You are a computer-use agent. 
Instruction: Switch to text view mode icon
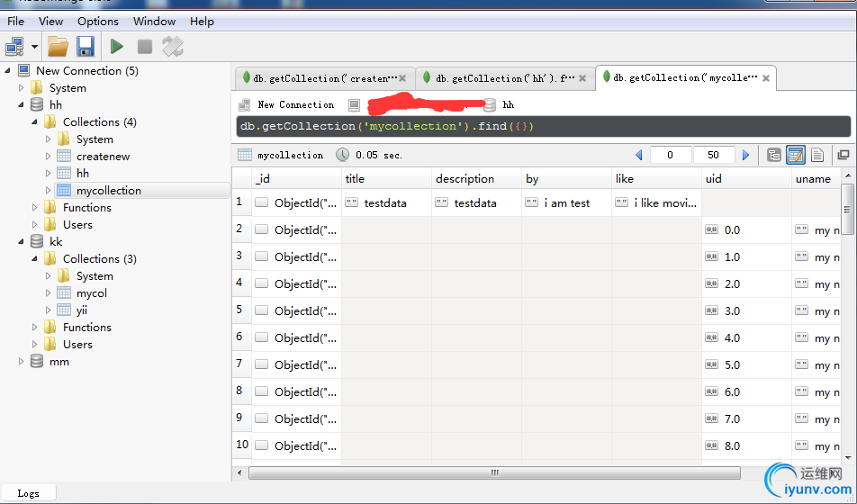[x=817, y=155]
